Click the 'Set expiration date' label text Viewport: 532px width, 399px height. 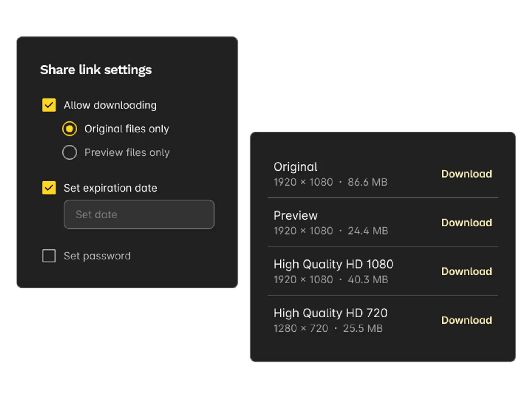click(x=110, y=188)
